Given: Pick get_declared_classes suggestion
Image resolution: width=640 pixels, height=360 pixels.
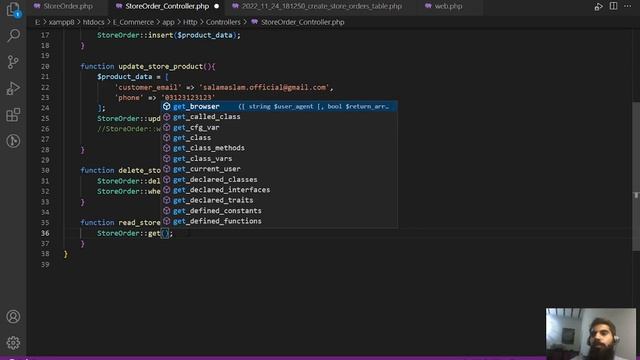Looking at the screenshot, I should coord(279,179).
